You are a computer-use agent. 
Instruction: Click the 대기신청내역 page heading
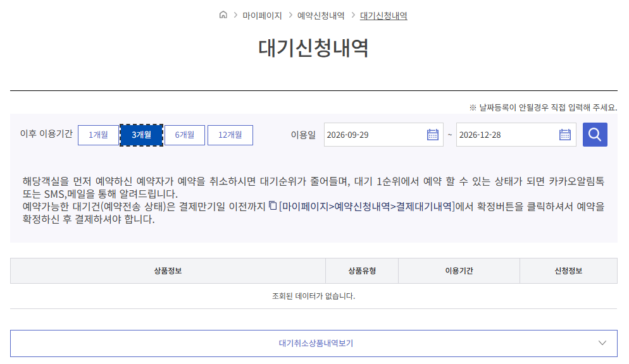click(x=313, y=48)
